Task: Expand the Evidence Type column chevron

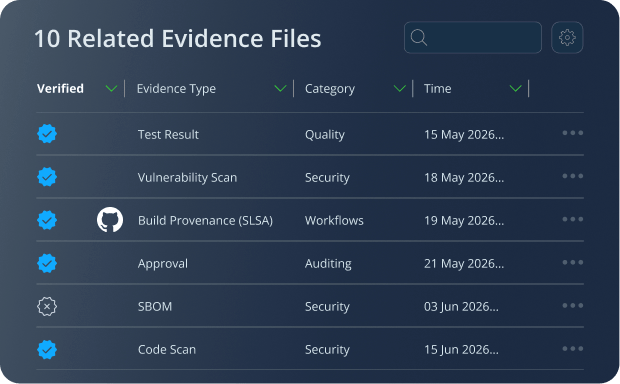Action: pos(280,89)
